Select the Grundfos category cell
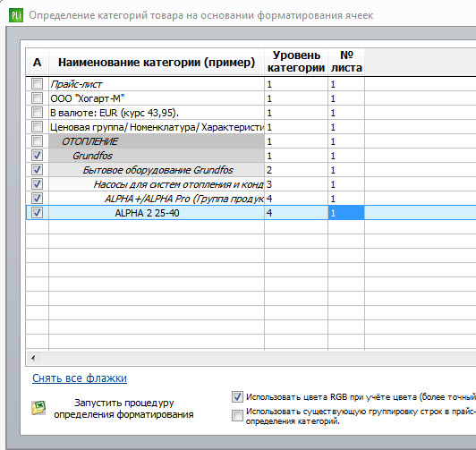 point(157,156)
